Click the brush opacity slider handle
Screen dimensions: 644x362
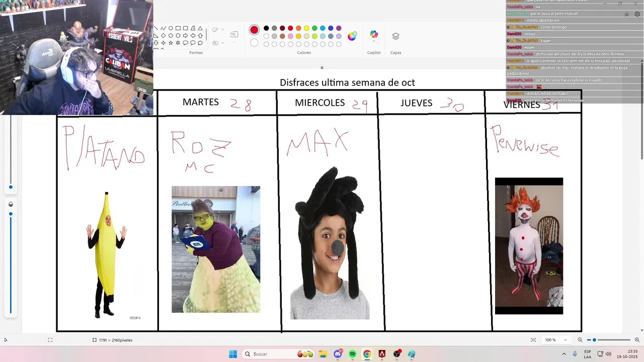tap(11, 214)
